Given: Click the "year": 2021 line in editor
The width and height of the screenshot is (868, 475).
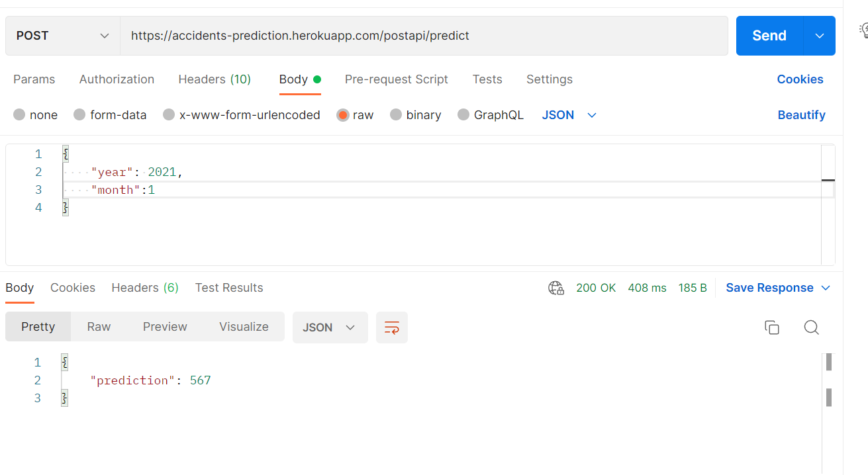Looking at the screenshot, I should 136,172.
